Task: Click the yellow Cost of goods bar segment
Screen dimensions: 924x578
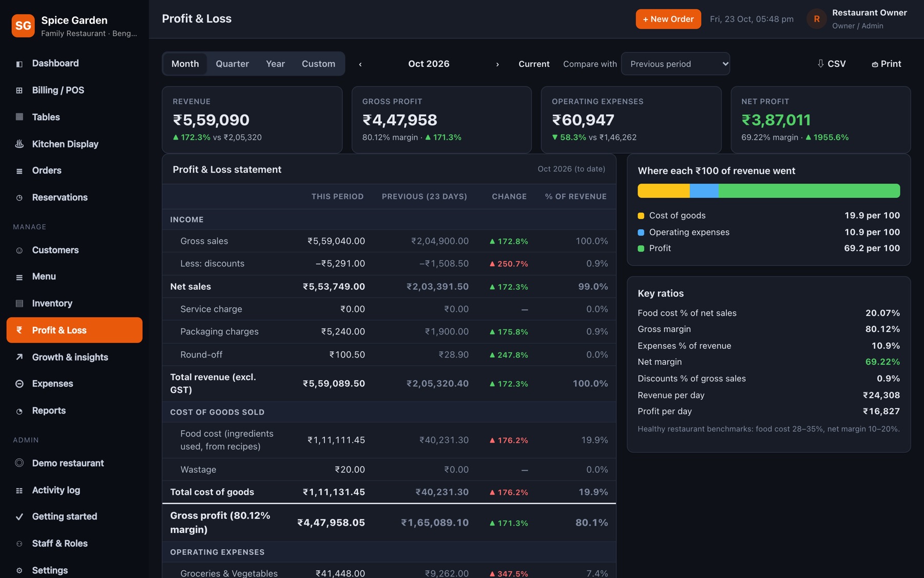Action: (664, 191)
